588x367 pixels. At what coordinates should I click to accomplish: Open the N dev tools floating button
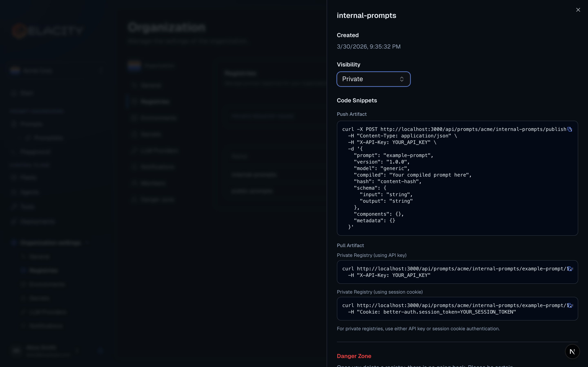572,351
